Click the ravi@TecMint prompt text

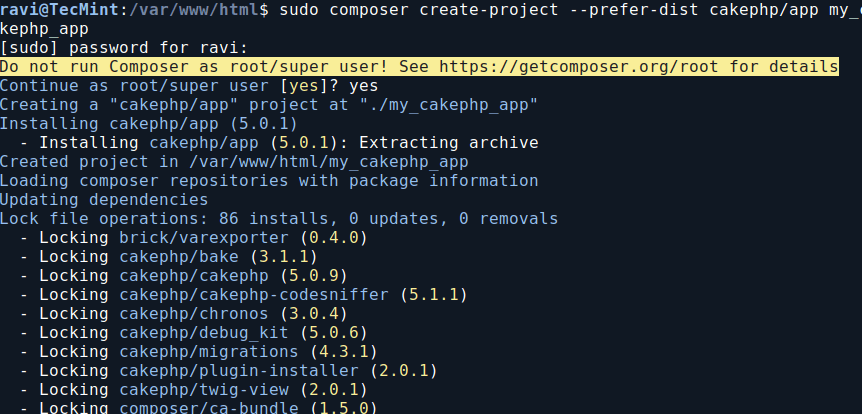(60, 10)
